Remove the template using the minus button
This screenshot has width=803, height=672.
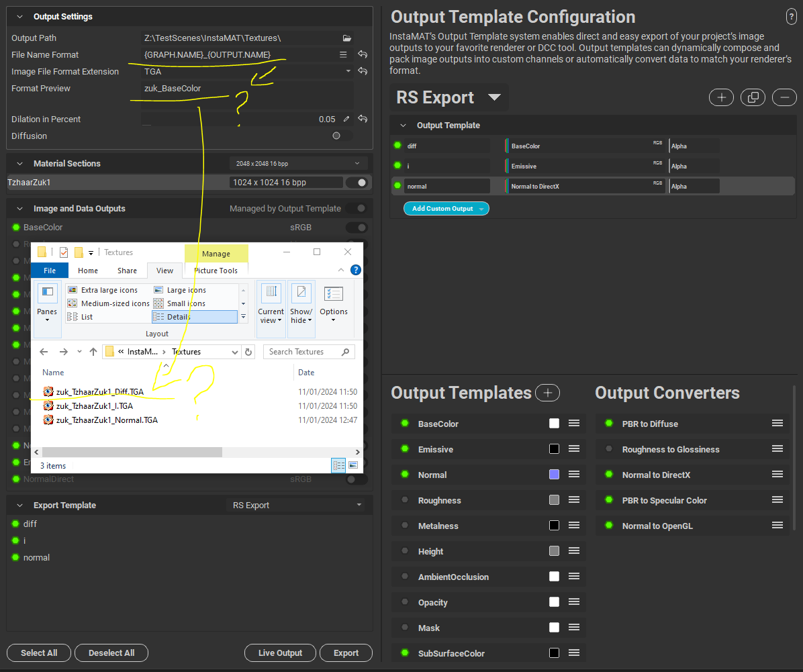tap(784, 97)
